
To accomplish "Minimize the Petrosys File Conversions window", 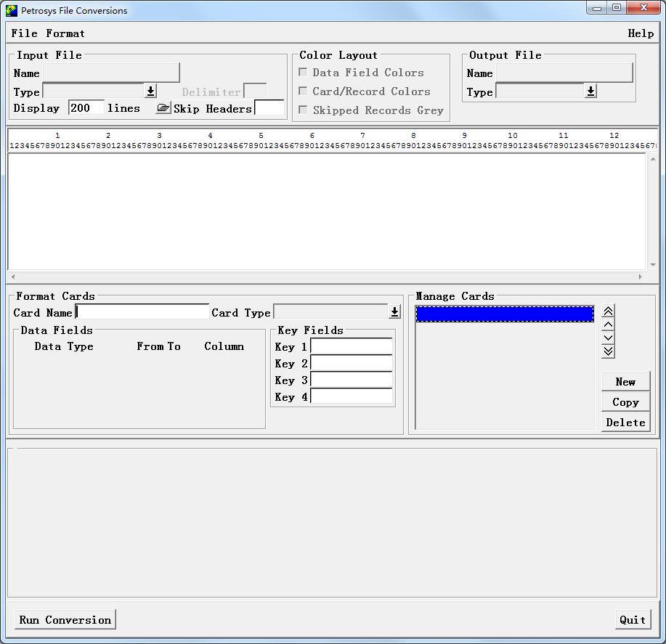I will tap(597, 8).
